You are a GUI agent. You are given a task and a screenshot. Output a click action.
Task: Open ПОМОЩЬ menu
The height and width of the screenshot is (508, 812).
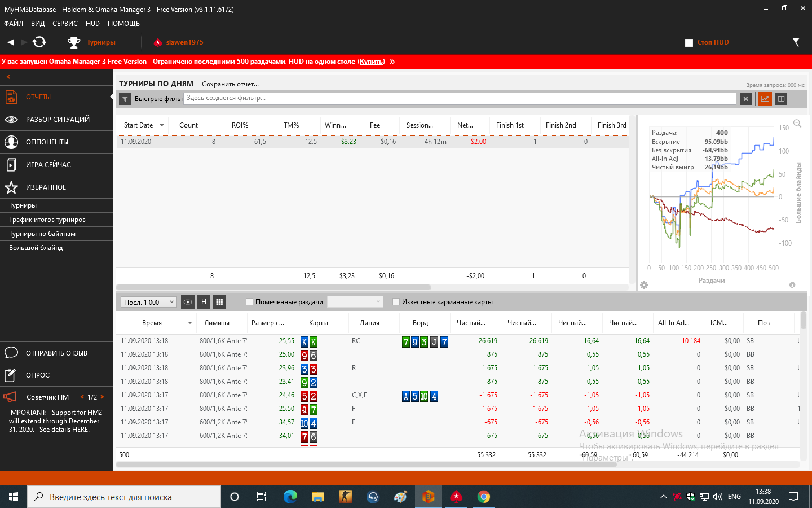coord(123,24)
